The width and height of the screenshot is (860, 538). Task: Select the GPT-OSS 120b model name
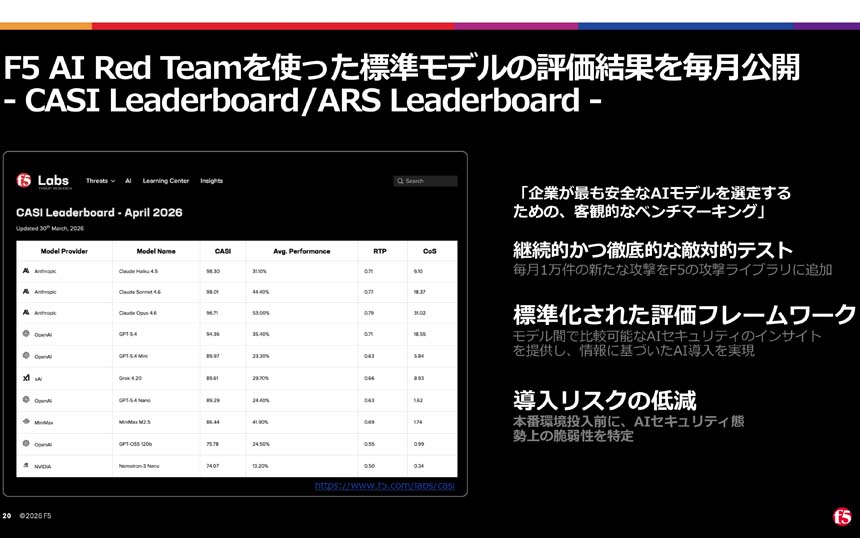pos(138,444)
